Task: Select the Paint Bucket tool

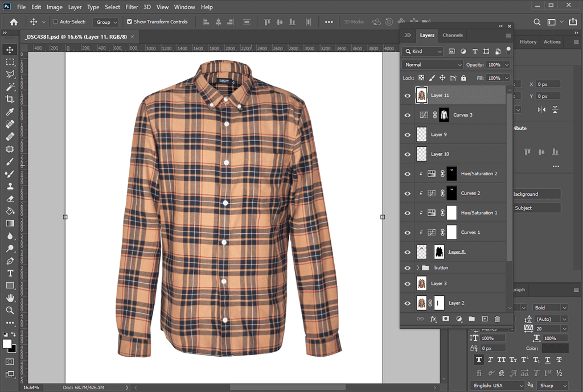Action: click(10, 211)
